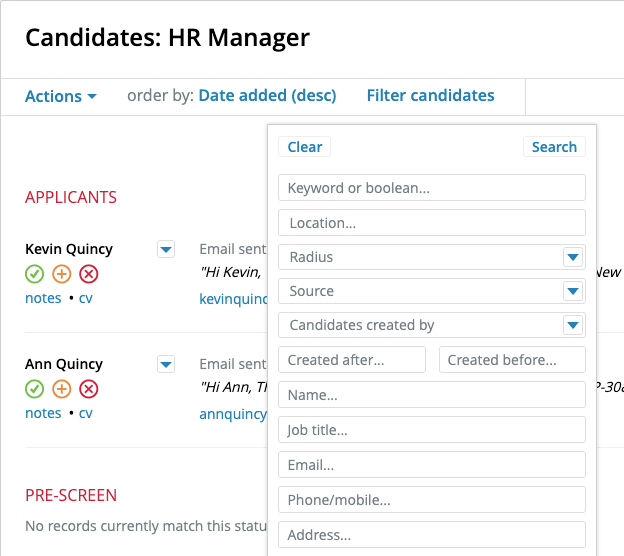Viewport: 624px width, 556px height.
Task: Click red X icon for Kevin Quincy
Action: coord(89,274)
